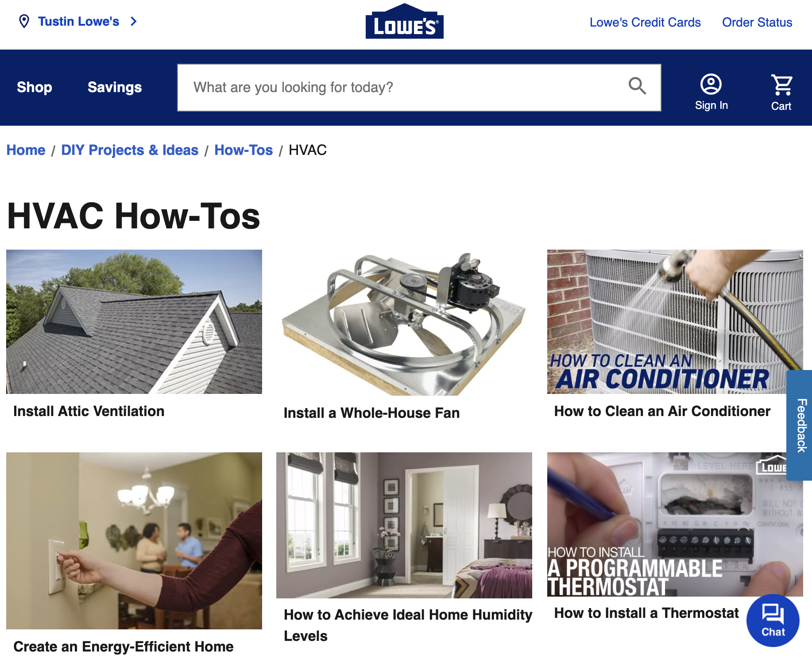Open attic roof thumbnail image

click(x=134, y=322)
